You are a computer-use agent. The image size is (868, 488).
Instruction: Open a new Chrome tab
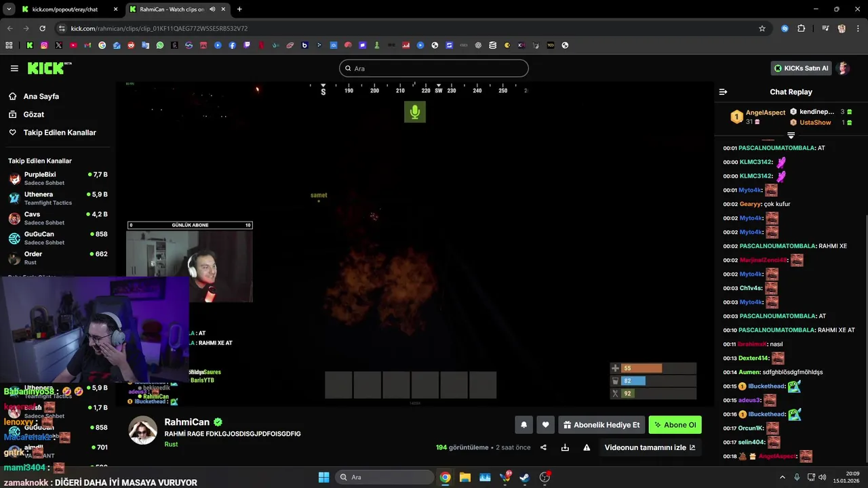click(239, 9)
